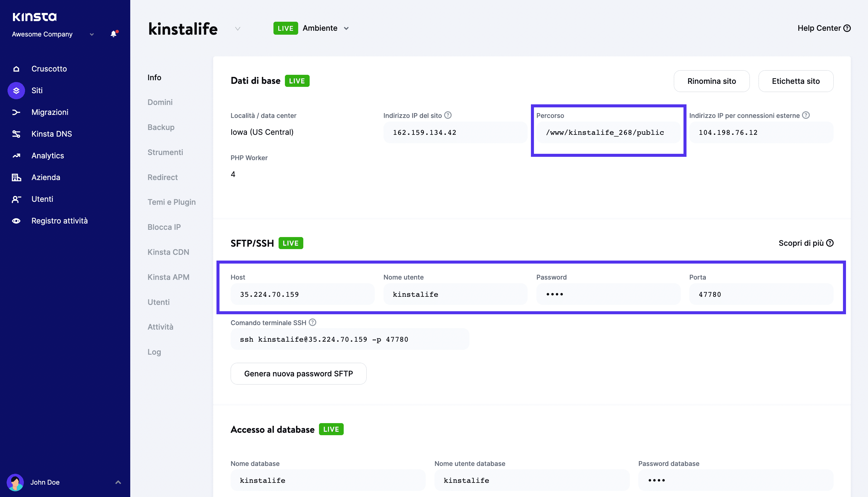
Task: Open the Ambiente environment dropdown
Action: [347, 28]
